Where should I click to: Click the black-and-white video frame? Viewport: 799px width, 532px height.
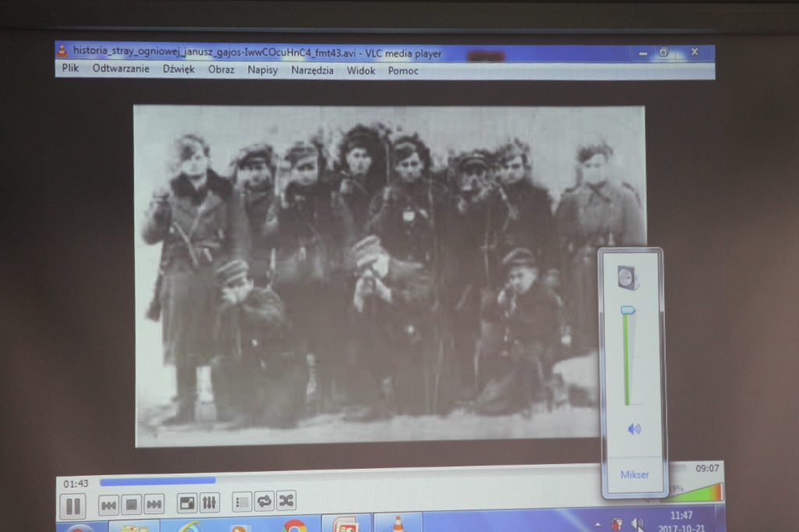390,276
